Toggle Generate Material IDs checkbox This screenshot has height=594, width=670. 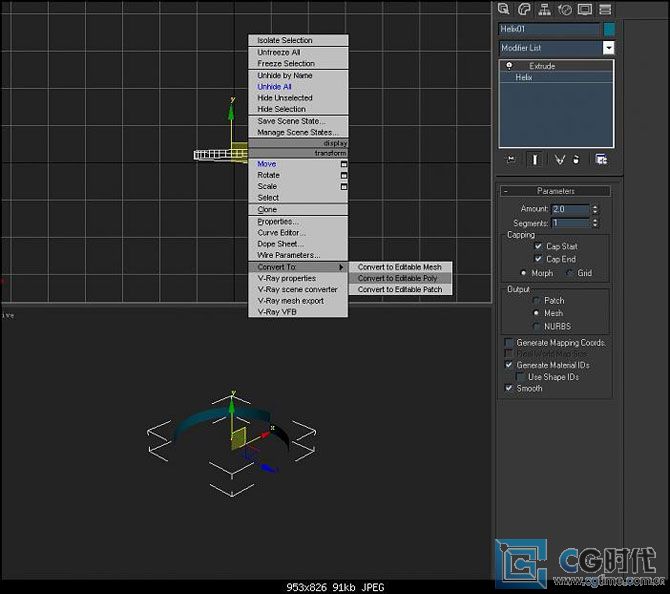click(508, 365)
